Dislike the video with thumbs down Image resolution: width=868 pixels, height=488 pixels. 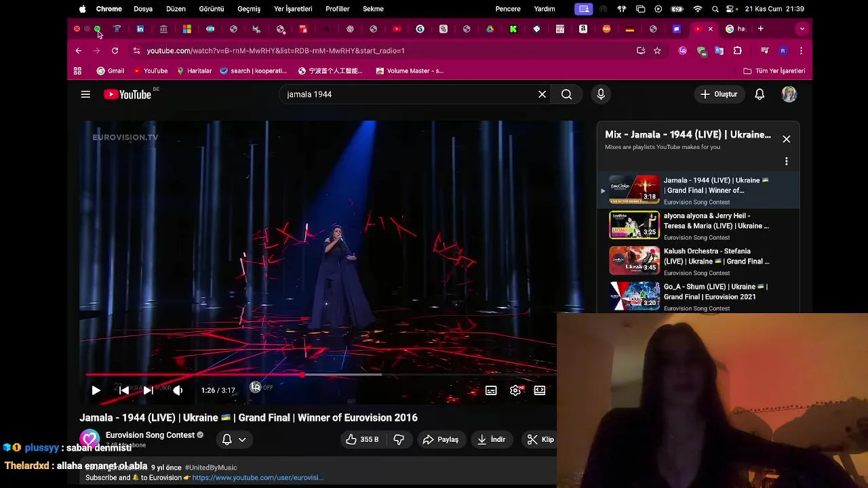point(399,439)
